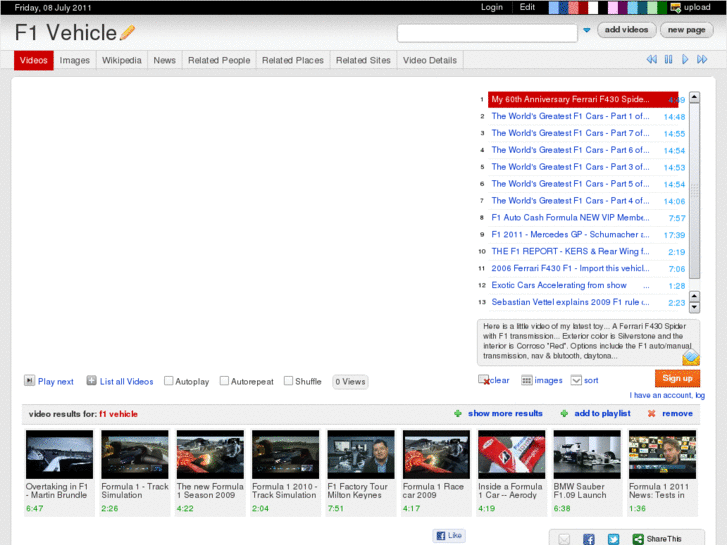Click the images grid icon
This screenshot has height=545, width=727.
527,380
